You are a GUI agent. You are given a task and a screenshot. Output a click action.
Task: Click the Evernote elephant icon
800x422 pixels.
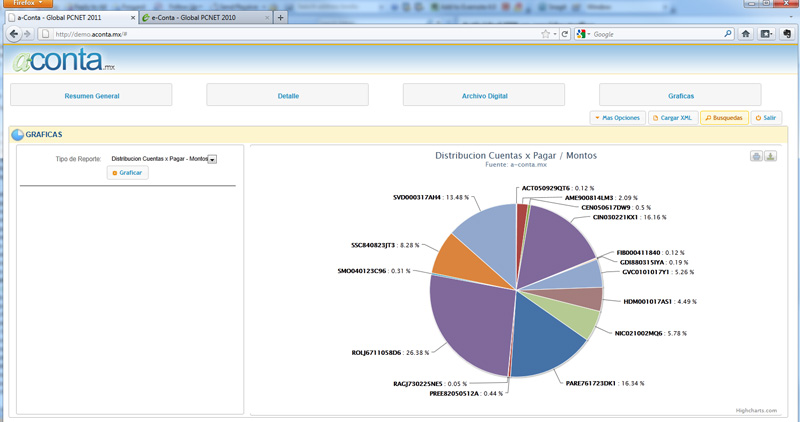point(787,34)
